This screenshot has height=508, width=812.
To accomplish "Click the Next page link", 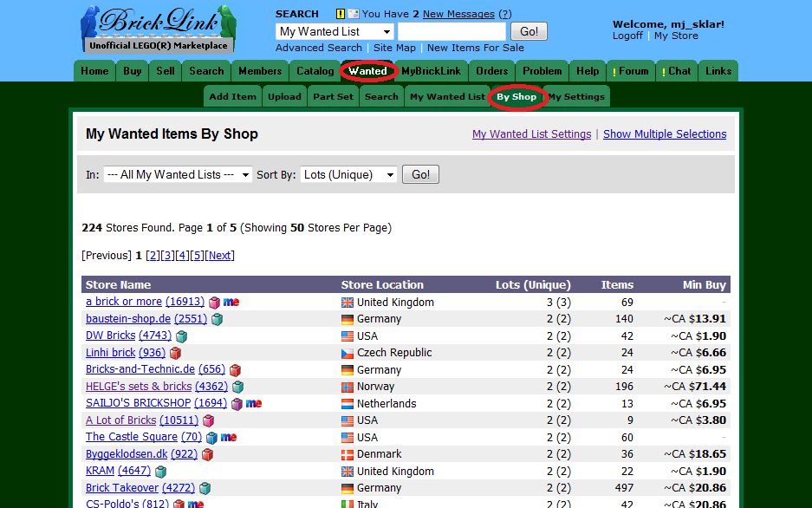I will pyautogui.click(x=219, y=255).
